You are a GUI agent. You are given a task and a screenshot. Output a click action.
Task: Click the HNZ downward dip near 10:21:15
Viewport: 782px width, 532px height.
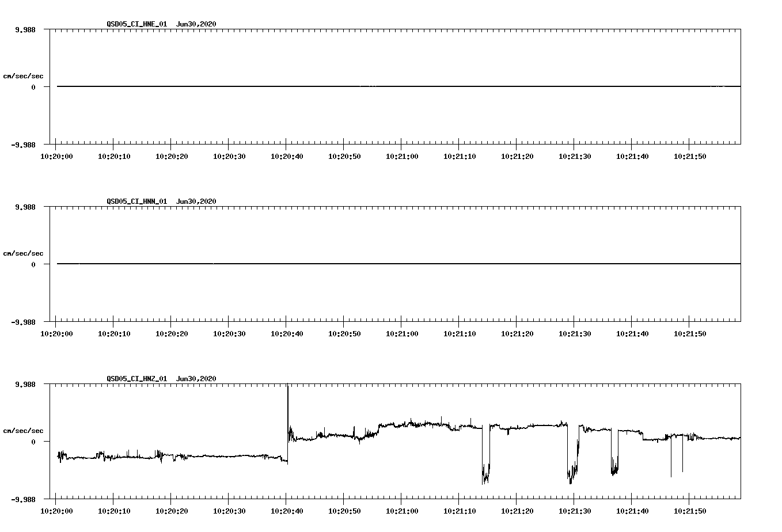coord(486,455)
